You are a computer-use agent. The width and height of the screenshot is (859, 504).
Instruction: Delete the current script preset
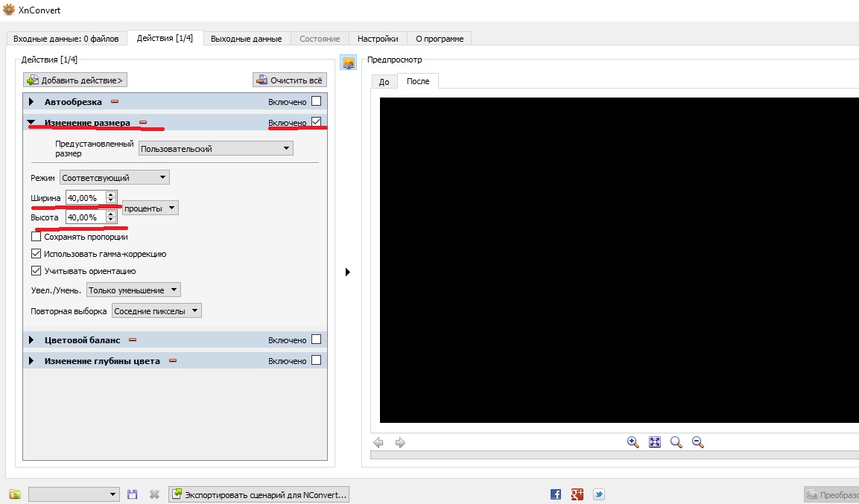[x=154, y=494]
